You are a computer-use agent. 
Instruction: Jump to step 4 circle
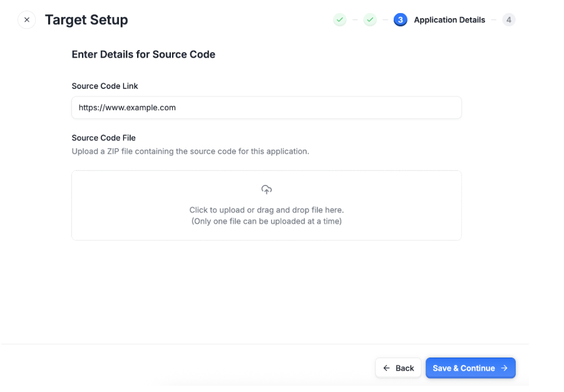point(509,20)
